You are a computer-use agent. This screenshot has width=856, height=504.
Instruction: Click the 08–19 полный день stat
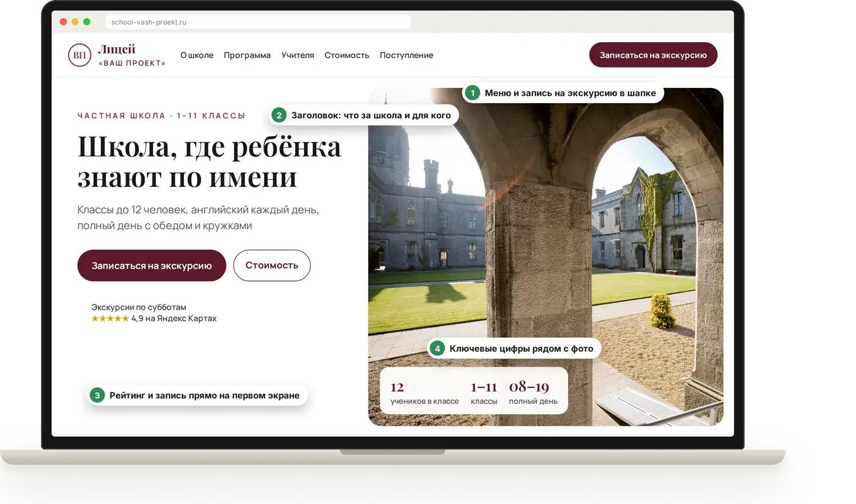click(533, 393)
